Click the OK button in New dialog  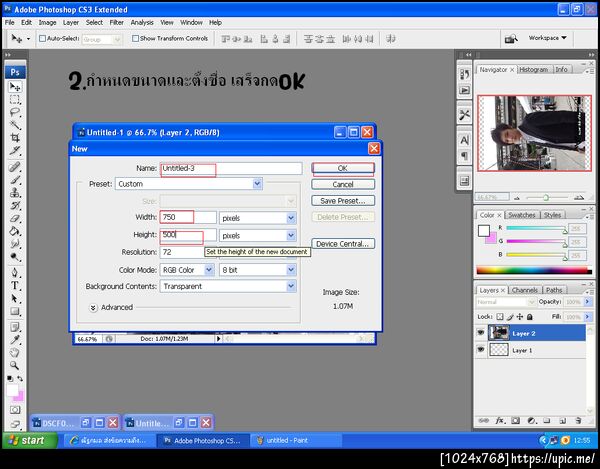click(343, 168)
